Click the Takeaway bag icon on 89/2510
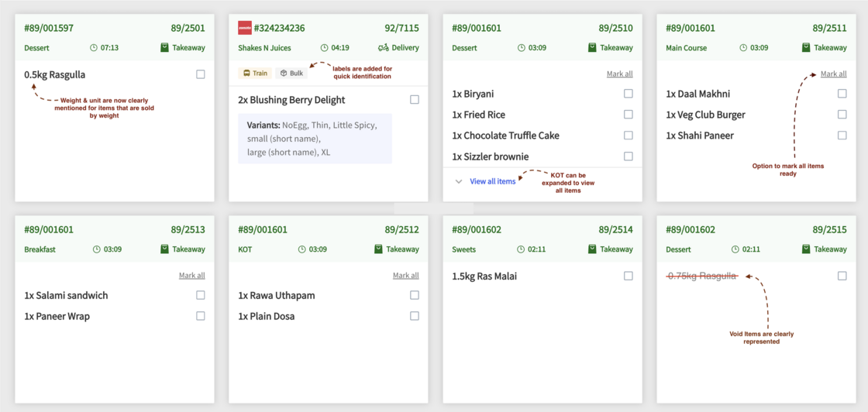 [592, 48]
